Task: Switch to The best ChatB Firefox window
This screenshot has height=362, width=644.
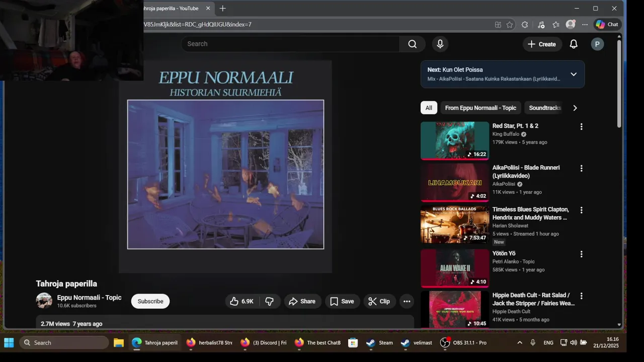Action: coord(317,343)
